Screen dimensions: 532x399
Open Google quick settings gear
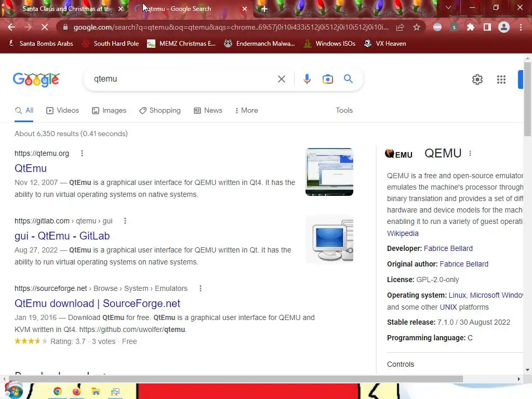coord(477,79)
